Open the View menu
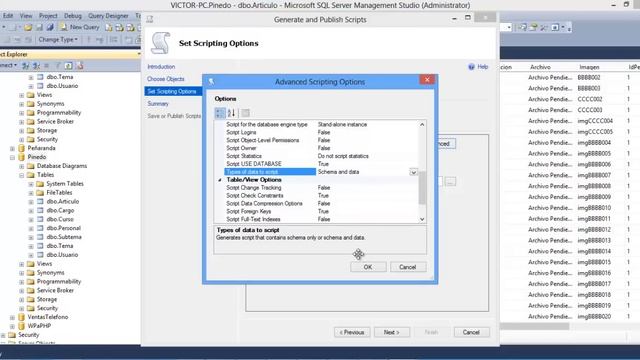The image size is (640, 360). pos(26,16)
